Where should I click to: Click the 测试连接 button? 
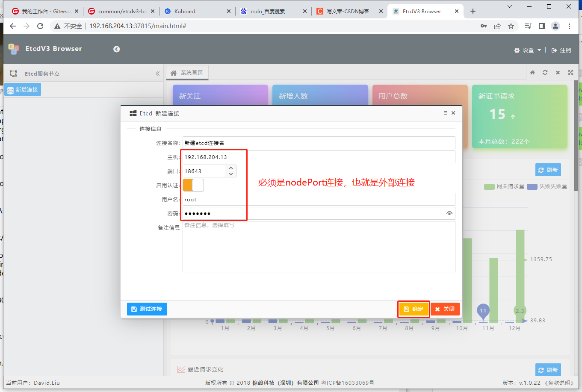[147, 309]
